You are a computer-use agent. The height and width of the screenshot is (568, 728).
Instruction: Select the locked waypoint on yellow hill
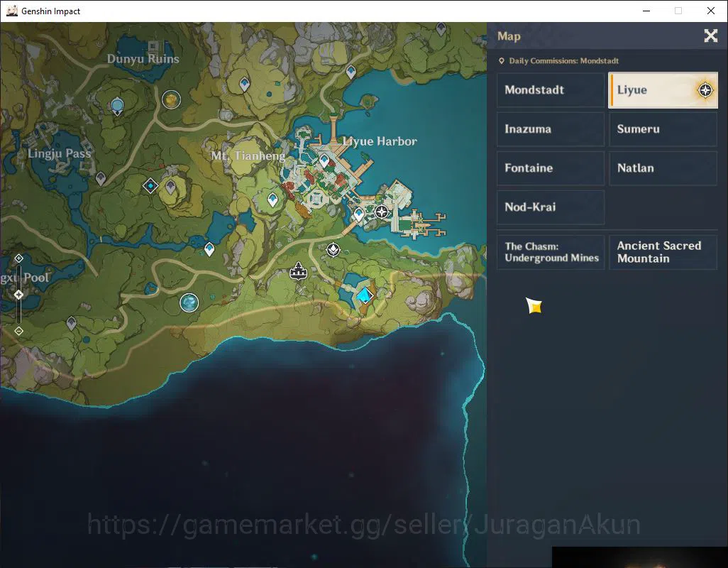click(x=170, y=187)
